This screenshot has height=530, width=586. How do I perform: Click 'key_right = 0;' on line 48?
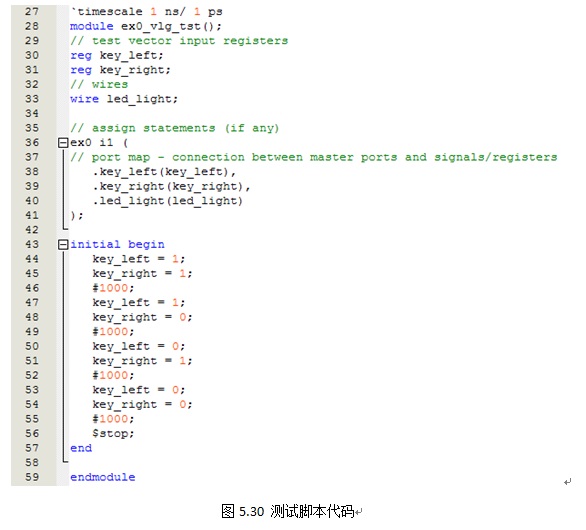[x=142, y=317]
